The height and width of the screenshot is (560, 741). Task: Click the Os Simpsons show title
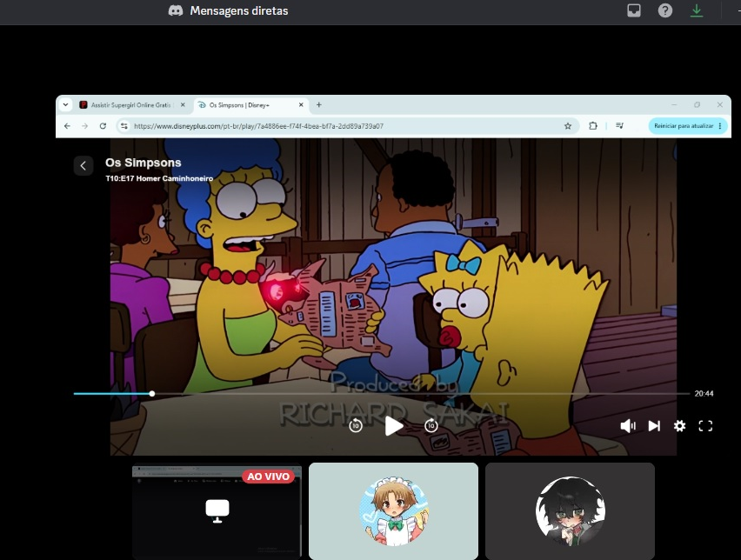pyautogui.click(x=144, y=163)
